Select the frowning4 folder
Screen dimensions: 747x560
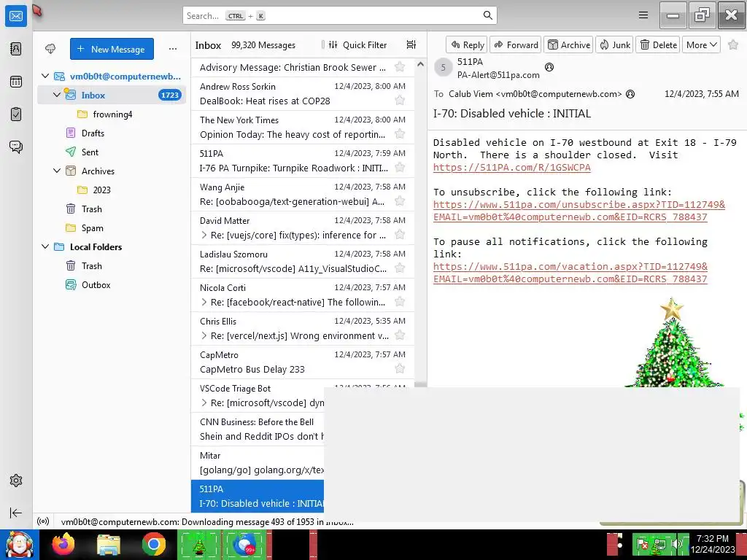(112, 114)
